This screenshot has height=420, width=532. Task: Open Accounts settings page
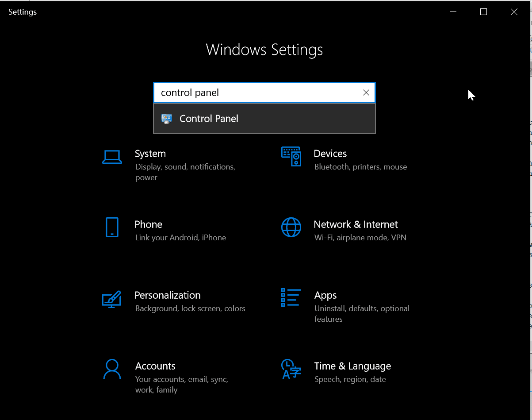[x=155, y=366]
